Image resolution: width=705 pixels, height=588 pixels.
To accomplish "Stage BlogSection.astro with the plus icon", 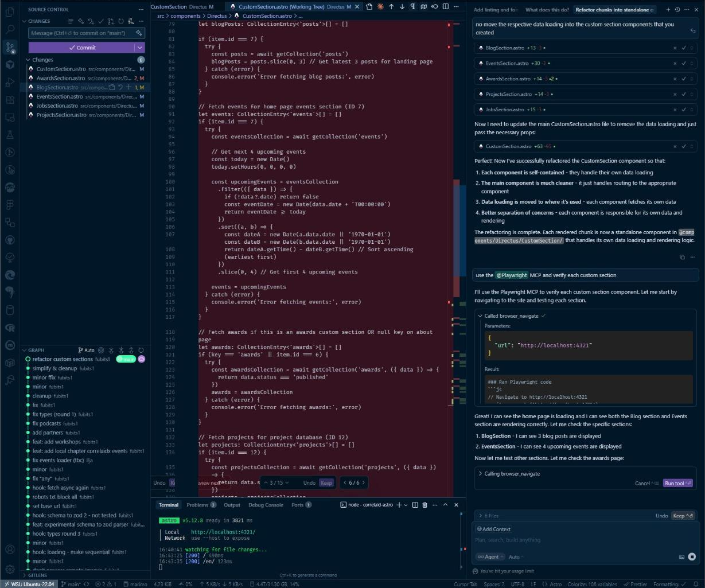I will pos(128,87).
